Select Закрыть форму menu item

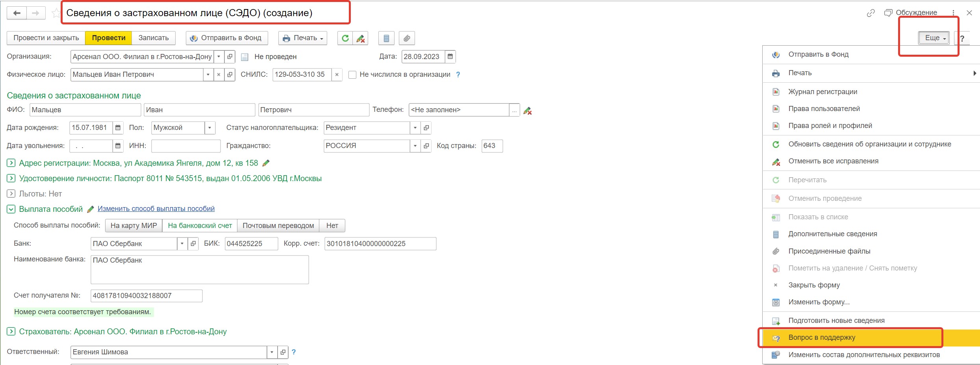(x=871, y=285)
